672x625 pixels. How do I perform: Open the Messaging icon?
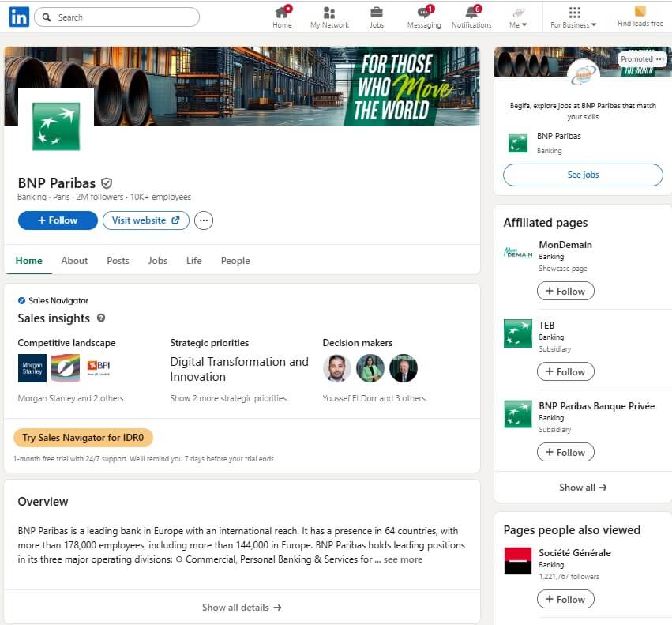(x=424, y=17)
